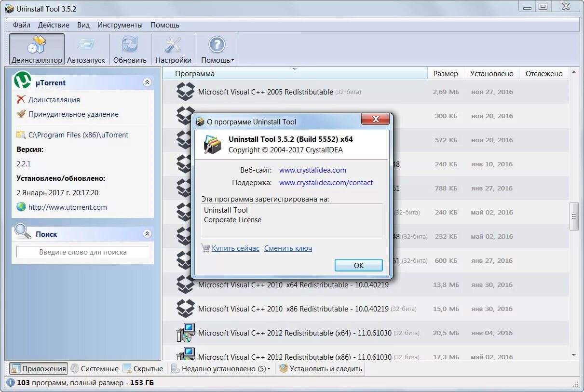Select Microsoft Visual C++ 2005 Redistributable row
584x392 pixels.
(x=366, y=92)
